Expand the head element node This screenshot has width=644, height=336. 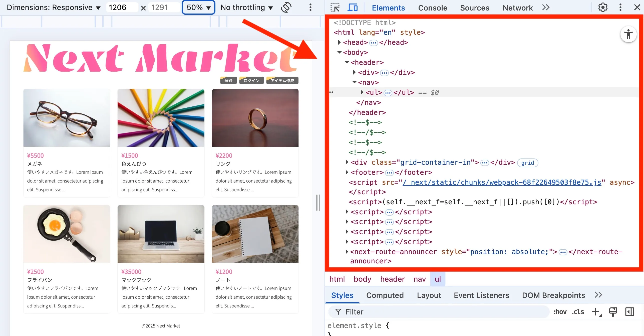(x=339, y=42)
